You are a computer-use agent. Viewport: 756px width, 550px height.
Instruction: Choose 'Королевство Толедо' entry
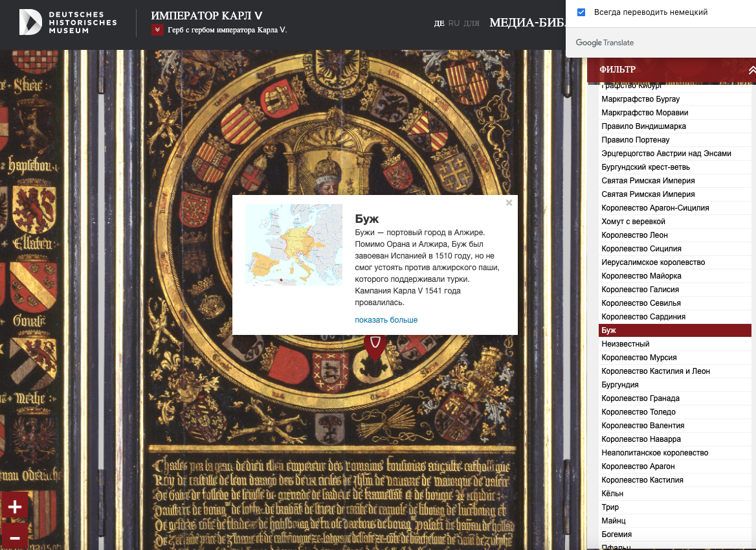pyautogui.click(x=675, y=411)
